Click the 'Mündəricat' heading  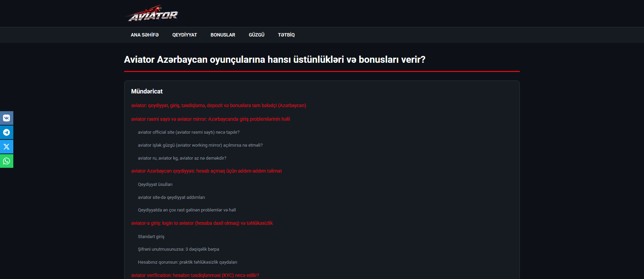[x=147, y=91]
